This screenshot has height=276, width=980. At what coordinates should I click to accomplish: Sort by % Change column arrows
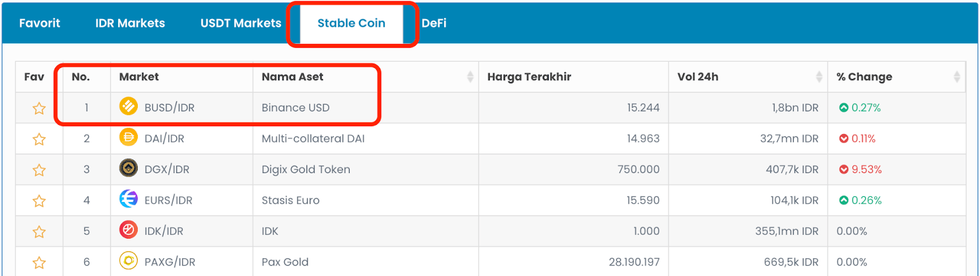point(957,76)
